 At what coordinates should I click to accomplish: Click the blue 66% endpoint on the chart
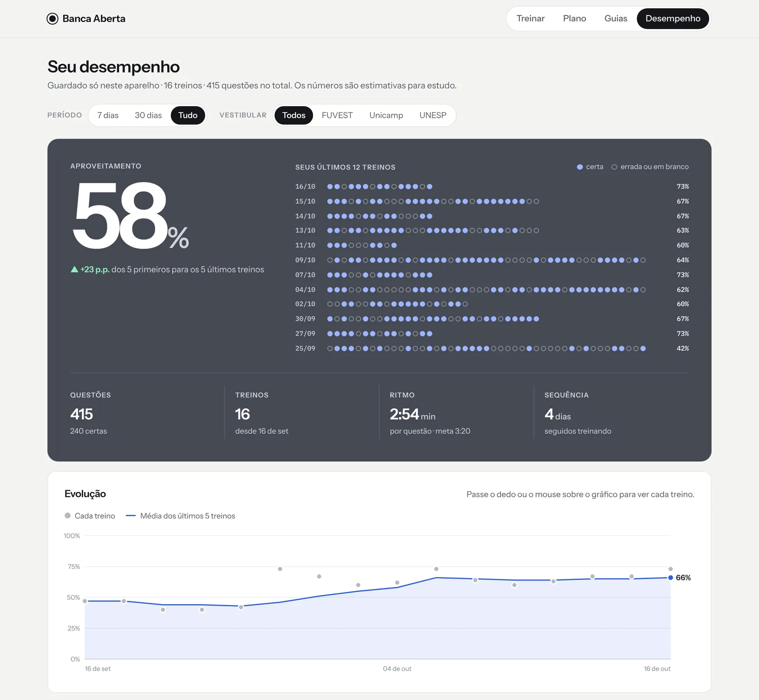coord(670,578)
